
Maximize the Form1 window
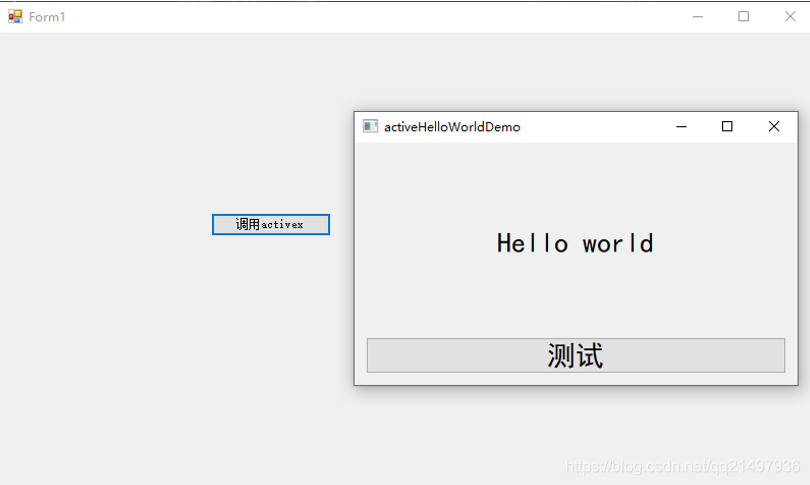click(x=743, y=17)
